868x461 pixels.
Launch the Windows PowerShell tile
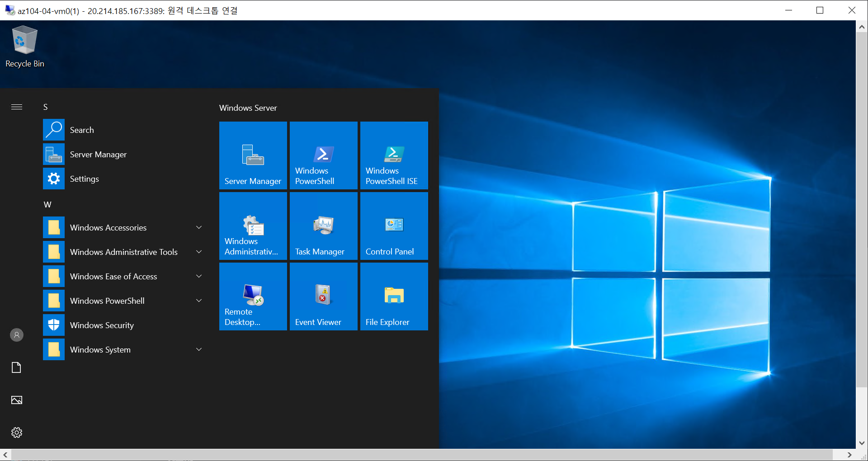coord(324,155)
